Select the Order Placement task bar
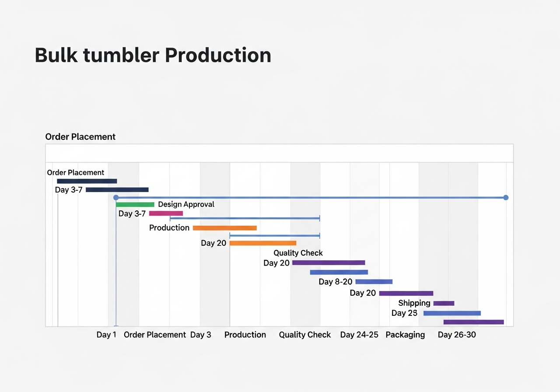The width and height of the screenshot is (560, 392). click(87, 180)
